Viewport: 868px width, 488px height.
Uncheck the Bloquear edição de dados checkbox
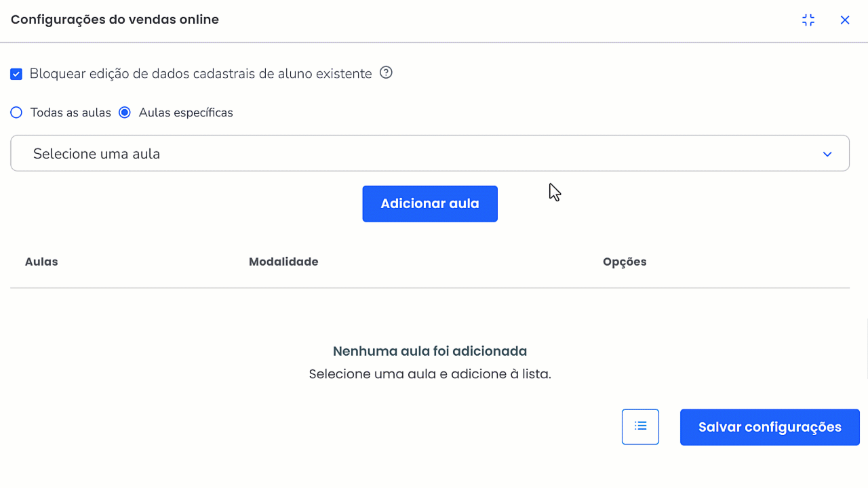[16, 74]
